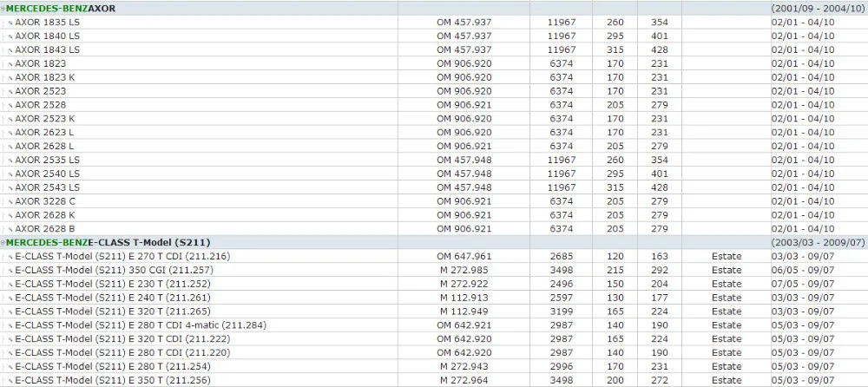Select the AXOR 1843 LS row

coord(434,49)
